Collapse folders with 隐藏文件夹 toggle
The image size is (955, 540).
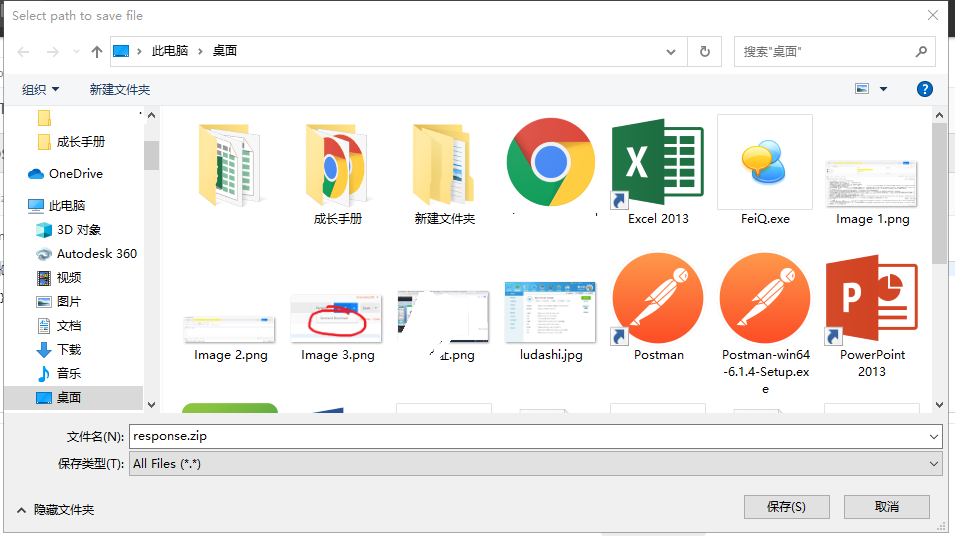tap(55, 510)
